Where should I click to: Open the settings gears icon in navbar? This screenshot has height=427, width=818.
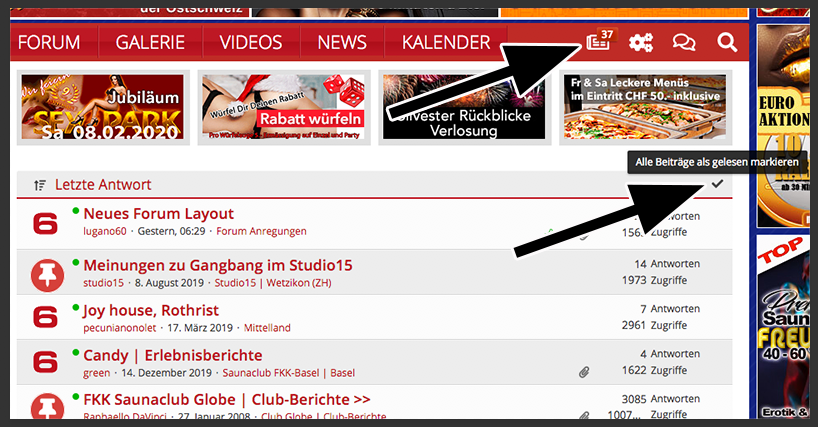pos(641,42)
